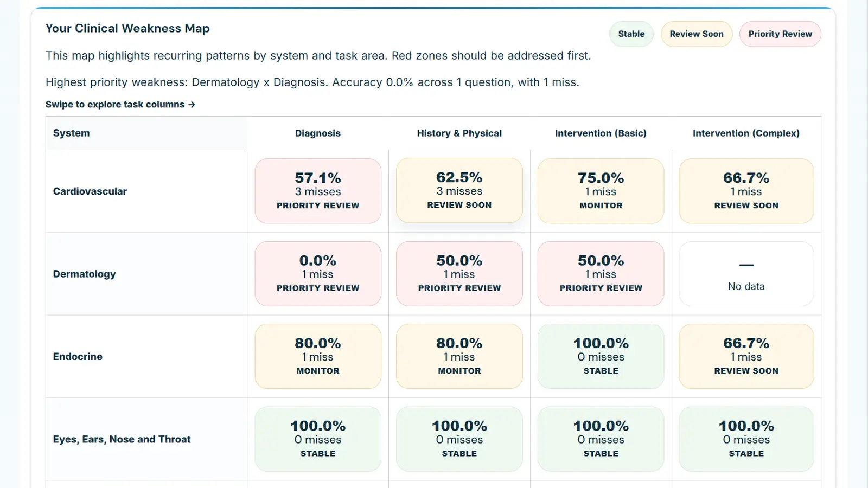This screenshot has width=868, height=488.
Task: Click the Dermatology No data cell
Action: pyautogui.click(x=746, y=273)
